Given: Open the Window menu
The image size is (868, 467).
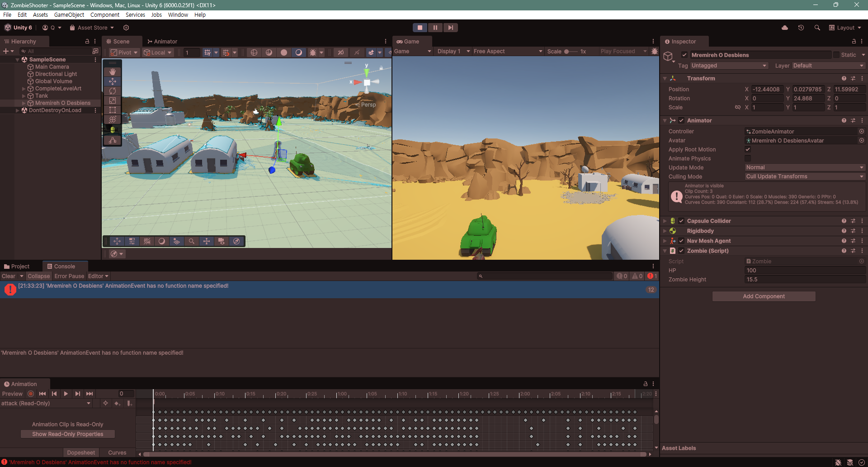Looking at the screenshot, I should coord(178,15).
